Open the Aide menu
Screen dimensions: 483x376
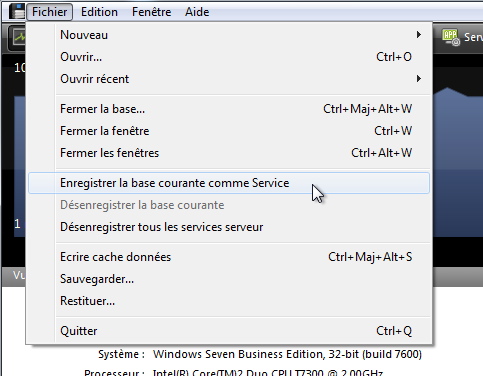coord(197,12)
